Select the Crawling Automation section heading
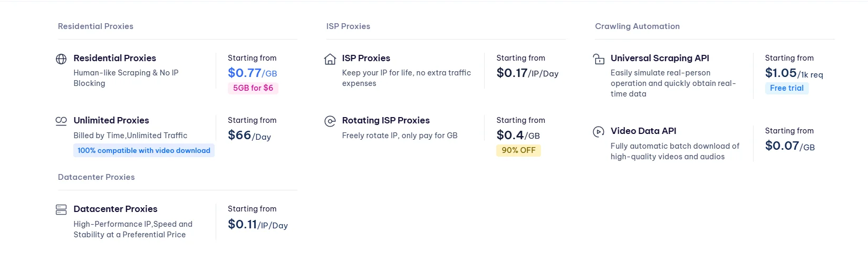The width and height of the screenshot is (868, 270). pos(637,26)
